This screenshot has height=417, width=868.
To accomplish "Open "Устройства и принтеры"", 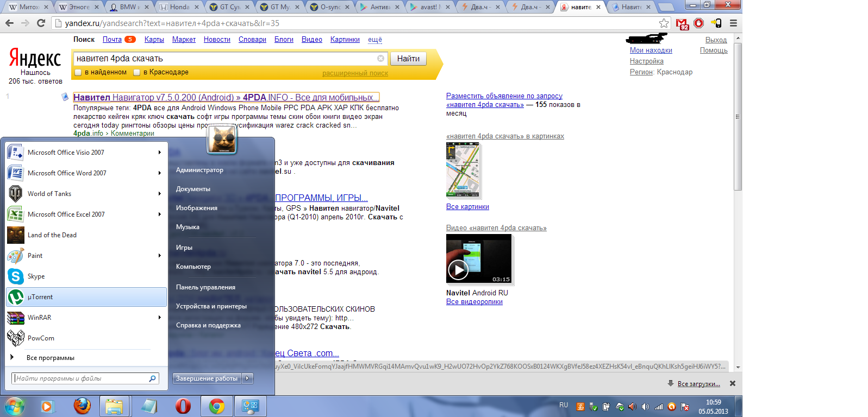I will click(x=211, y=306).
